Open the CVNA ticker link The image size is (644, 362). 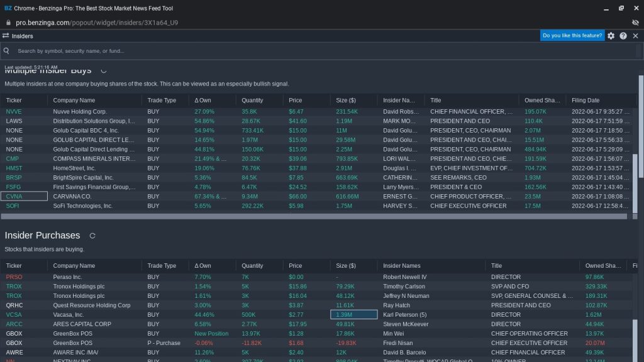(14, 197)
